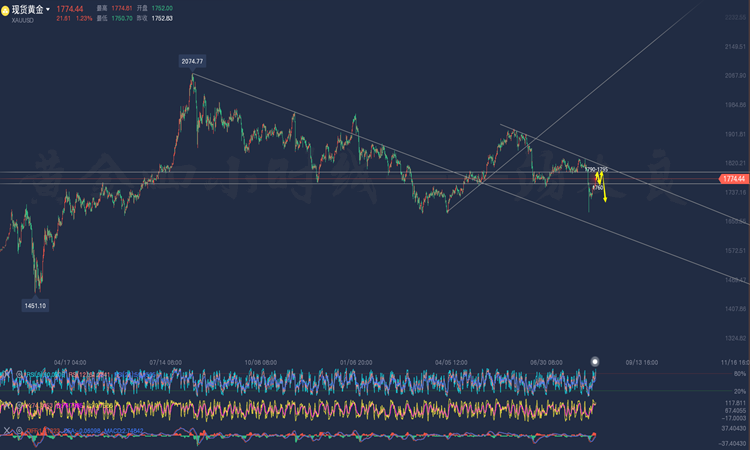Click the 10/08 08:00 date label

[261, 362]
